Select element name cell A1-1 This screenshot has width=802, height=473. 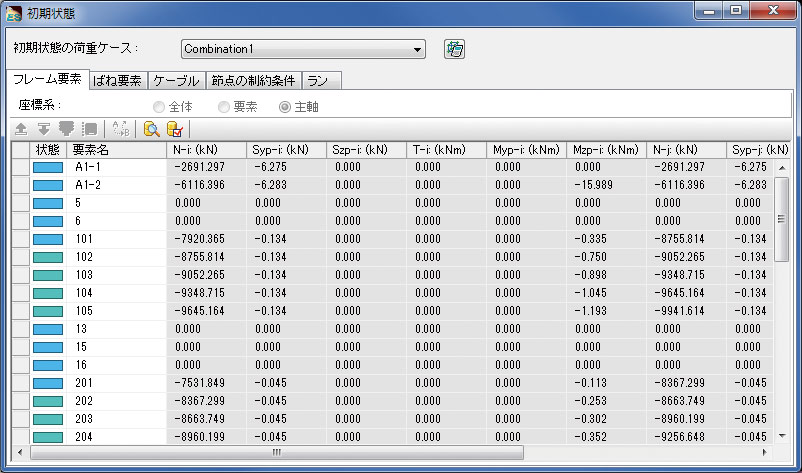[x=117, y=167]
